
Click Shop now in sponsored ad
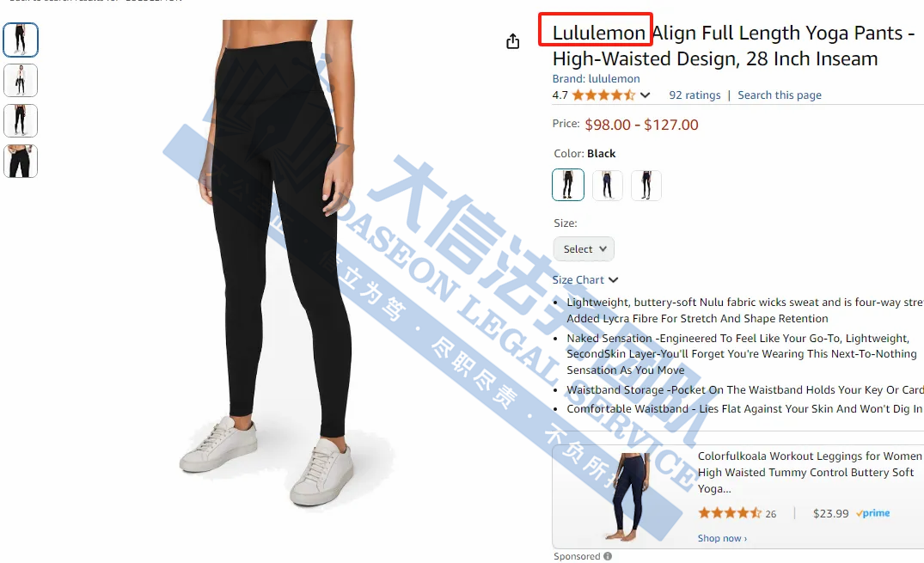(x=722, y=538)
